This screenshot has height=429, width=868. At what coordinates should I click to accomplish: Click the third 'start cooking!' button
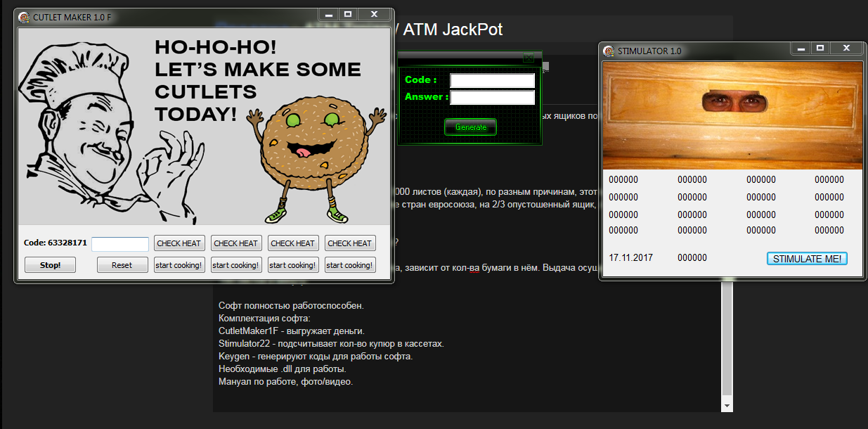[293, 265]
